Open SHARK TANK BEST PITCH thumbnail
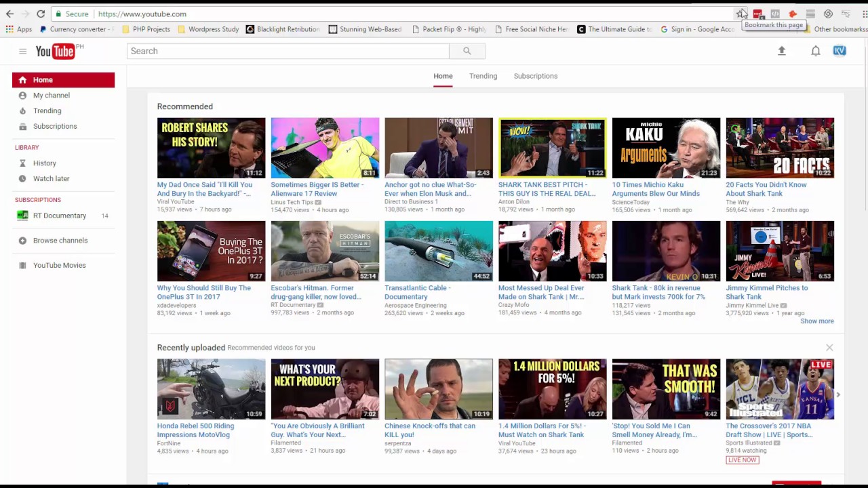 (553, 148)
